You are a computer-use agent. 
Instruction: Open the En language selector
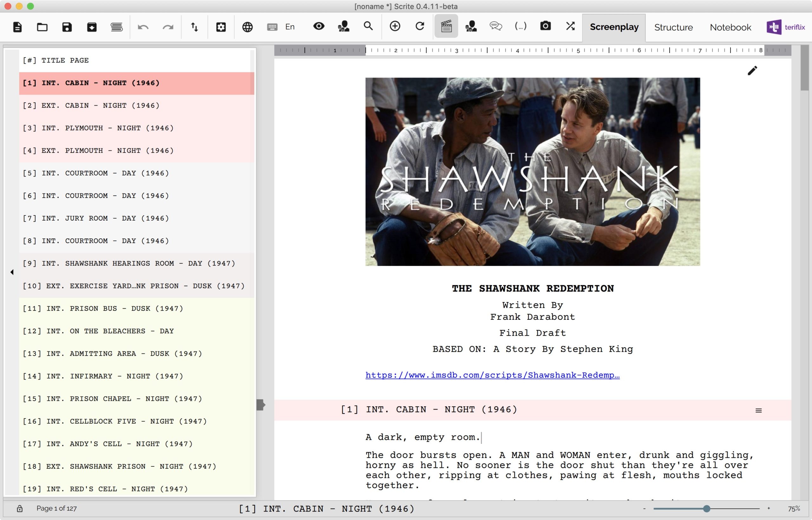(x=290, y=27)
